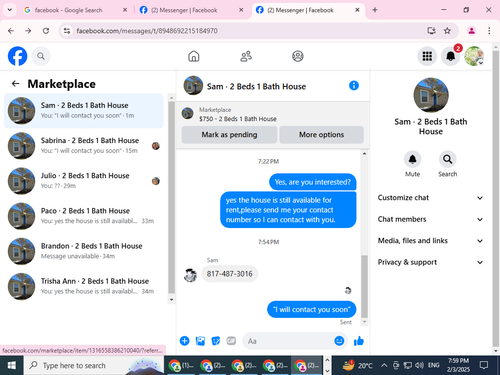View site information icon in address bar
Viewport: 500px width, 375px height.
(x=67, y=31)
